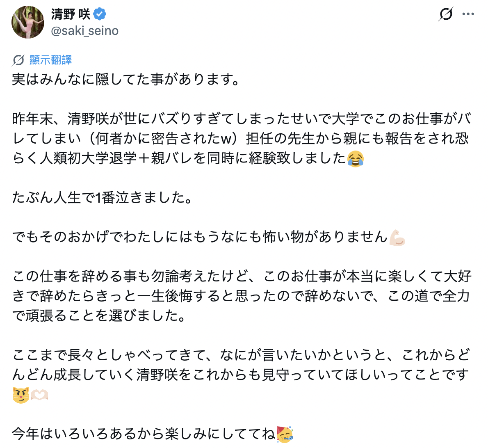Viewport: 488px width, 448px height.
Task: Click the tears-of-joy laughing emoji
Action: click(355, 159)
